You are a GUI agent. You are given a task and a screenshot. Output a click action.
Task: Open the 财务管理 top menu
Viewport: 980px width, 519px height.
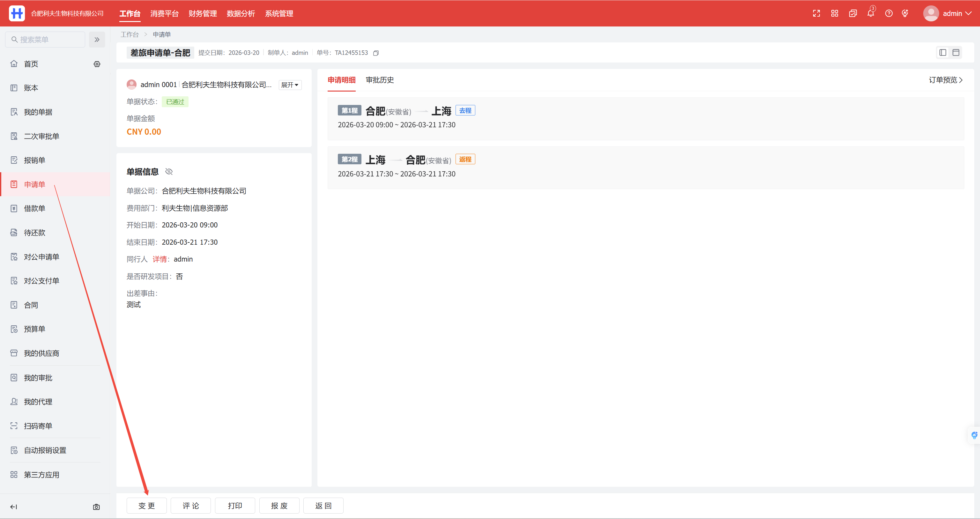tap(202, 13)
